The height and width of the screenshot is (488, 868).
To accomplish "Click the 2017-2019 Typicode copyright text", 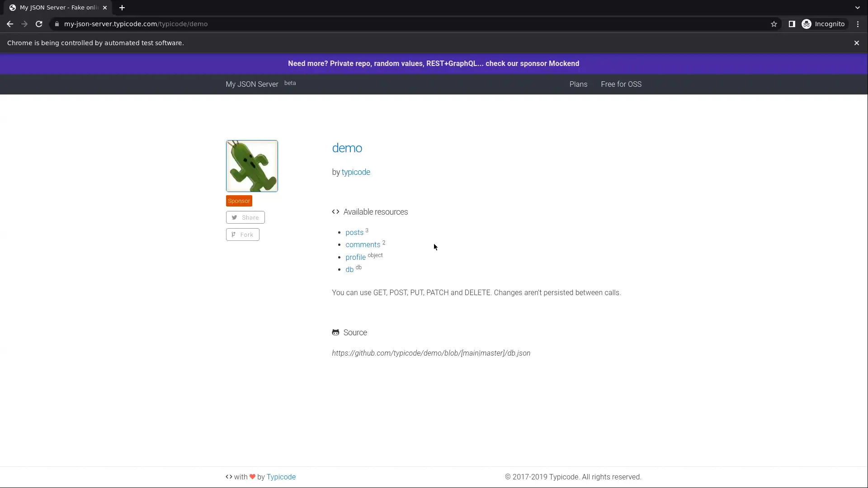I will pos(573,477).
